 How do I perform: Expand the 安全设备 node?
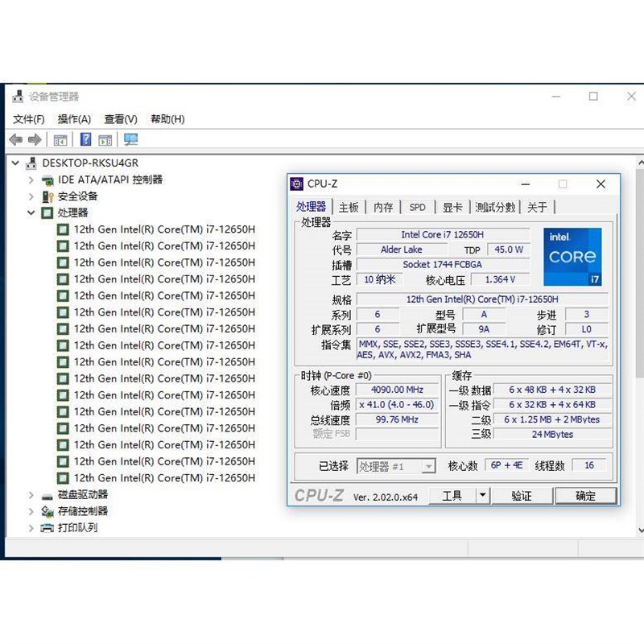click(31, 196)
